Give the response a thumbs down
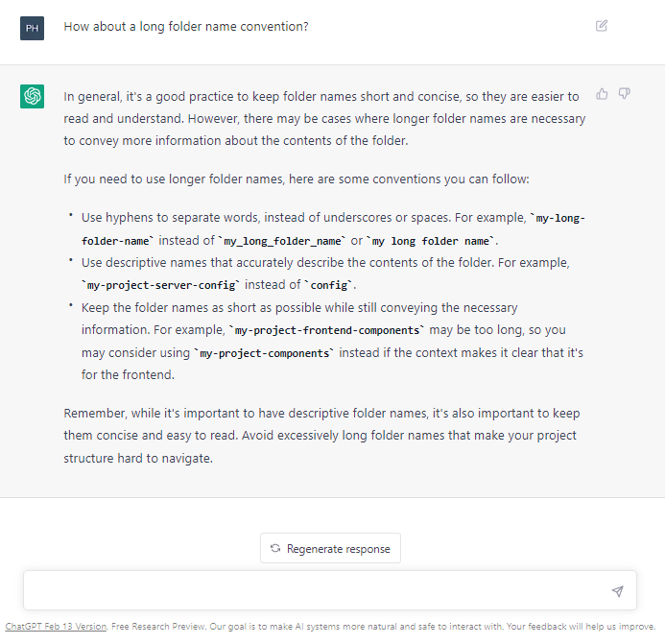 [624, 94]
